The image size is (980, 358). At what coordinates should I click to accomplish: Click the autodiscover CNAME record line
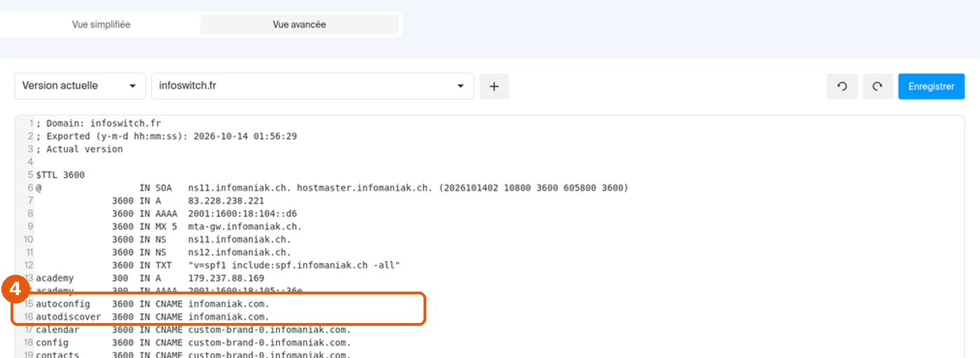point(153,317)
